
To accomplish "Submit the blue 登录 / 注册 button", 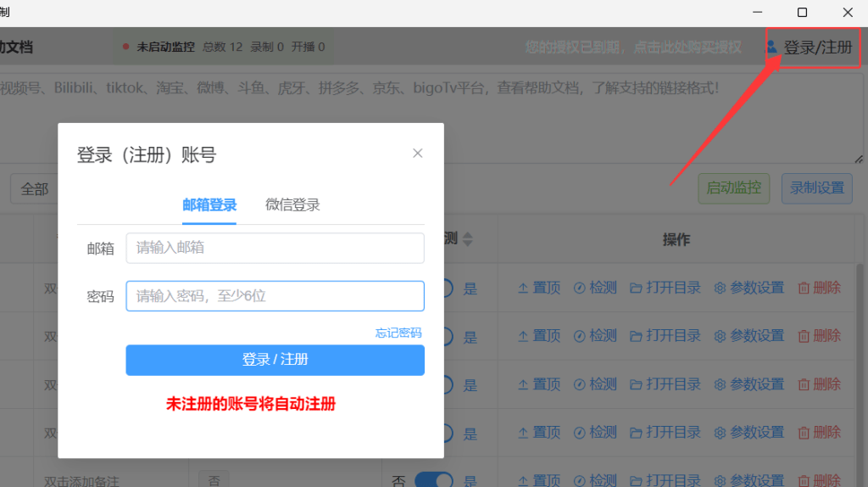I will (275, 360).
